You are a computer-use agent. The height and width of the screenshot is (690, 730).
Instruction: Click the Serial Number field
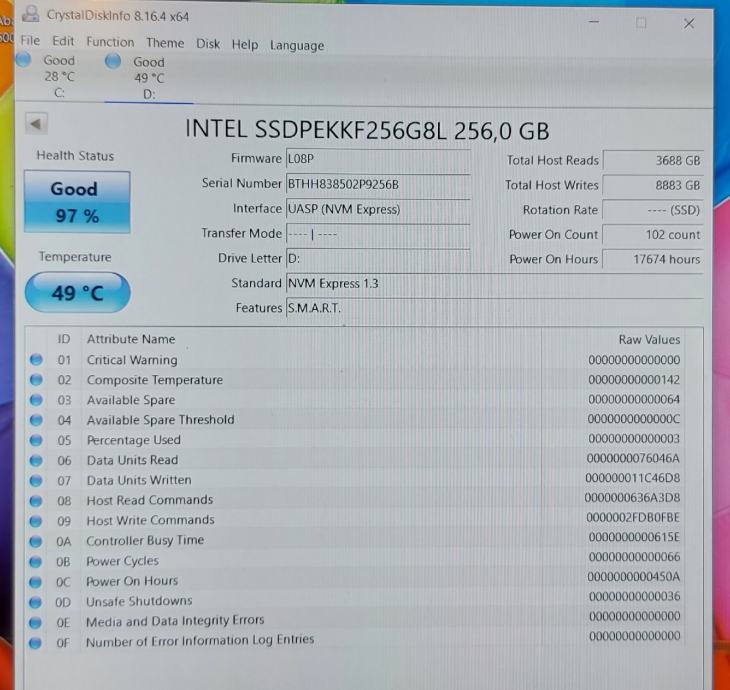[x=378, y=184]
